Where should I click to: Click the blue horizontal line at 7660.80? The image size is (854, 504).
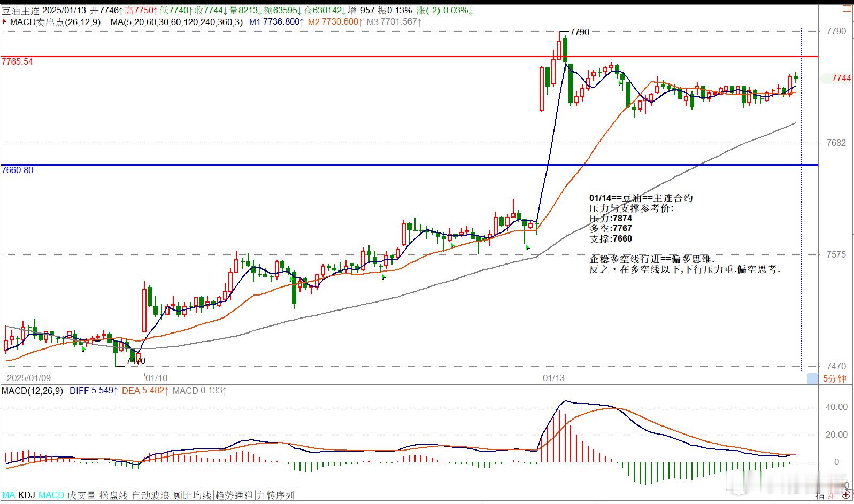[x=409, y=165]
